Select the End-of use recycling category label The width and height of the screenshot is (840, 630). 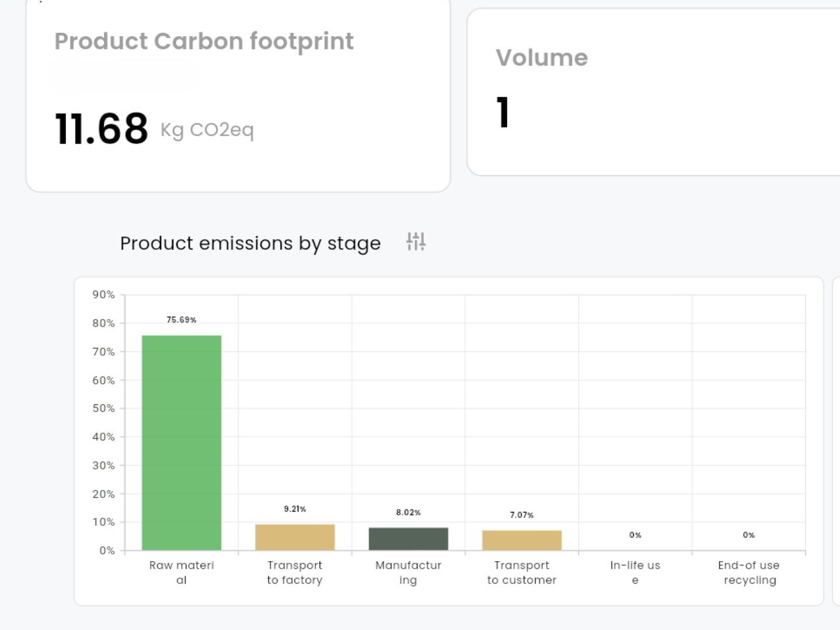(748, 572)
